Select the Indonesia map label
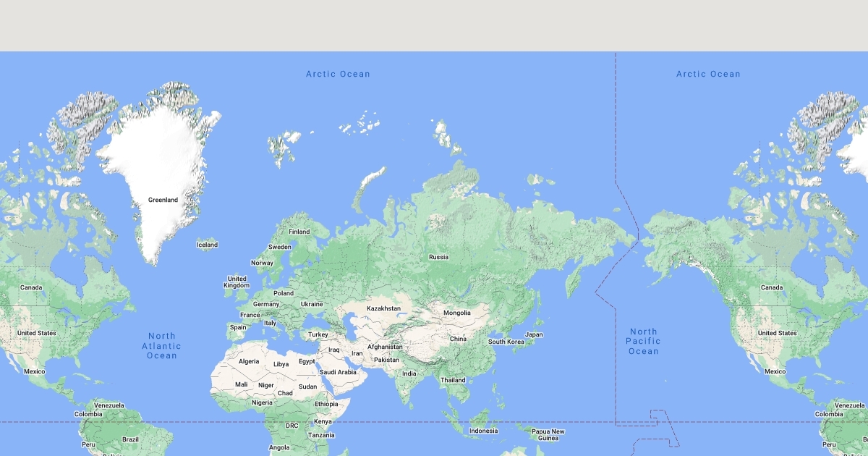The width and height of the screenshot is (868, 456). 483,431
